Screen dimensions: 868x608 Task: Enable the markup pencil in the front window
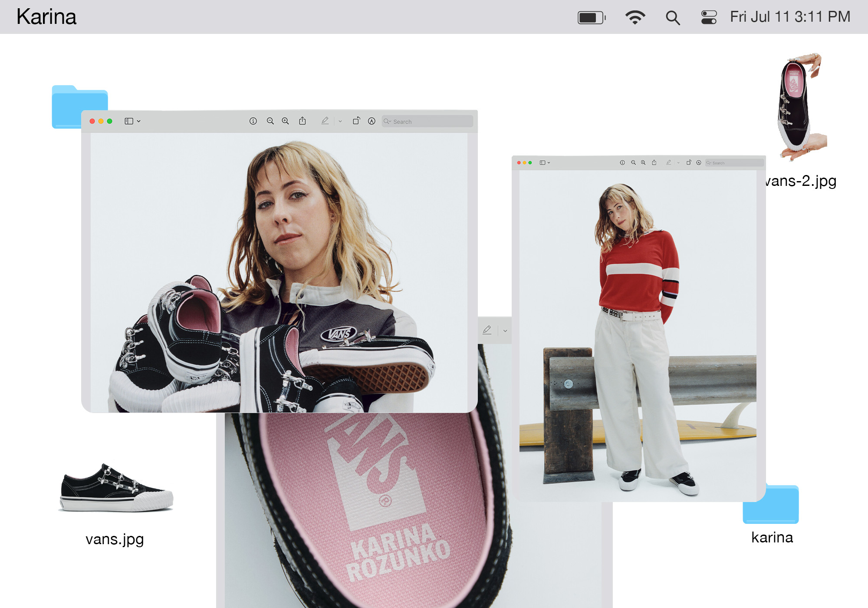[325, 121]
